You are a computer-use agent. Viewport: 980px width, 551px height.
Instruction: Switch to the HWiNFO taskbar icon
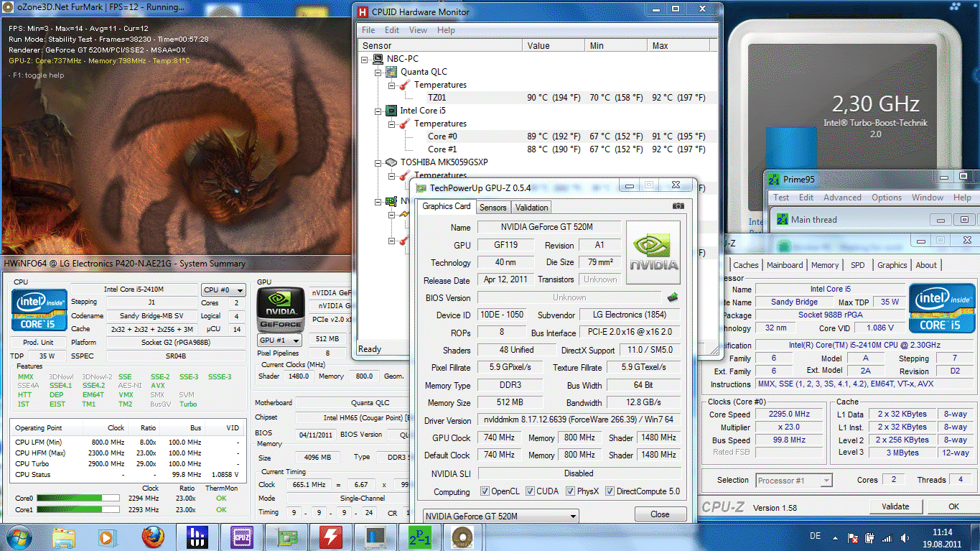tap(197, 537)
